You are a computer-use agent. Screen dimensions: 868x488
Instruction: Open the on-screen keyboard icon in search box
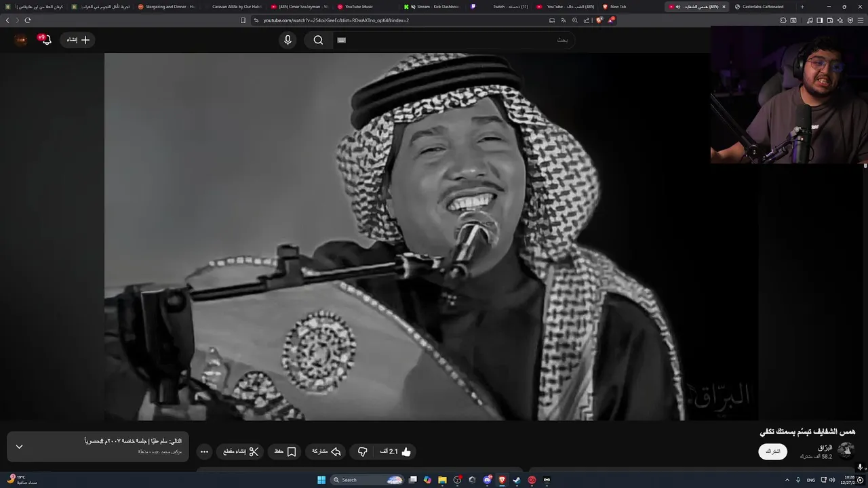pos(341,40)
